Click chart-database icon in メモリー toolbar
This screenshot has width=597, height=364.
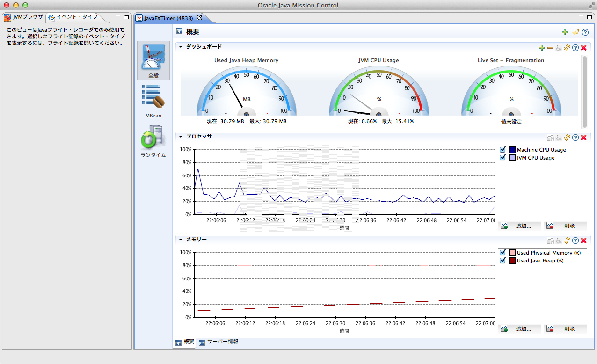[x=551, y=240]
